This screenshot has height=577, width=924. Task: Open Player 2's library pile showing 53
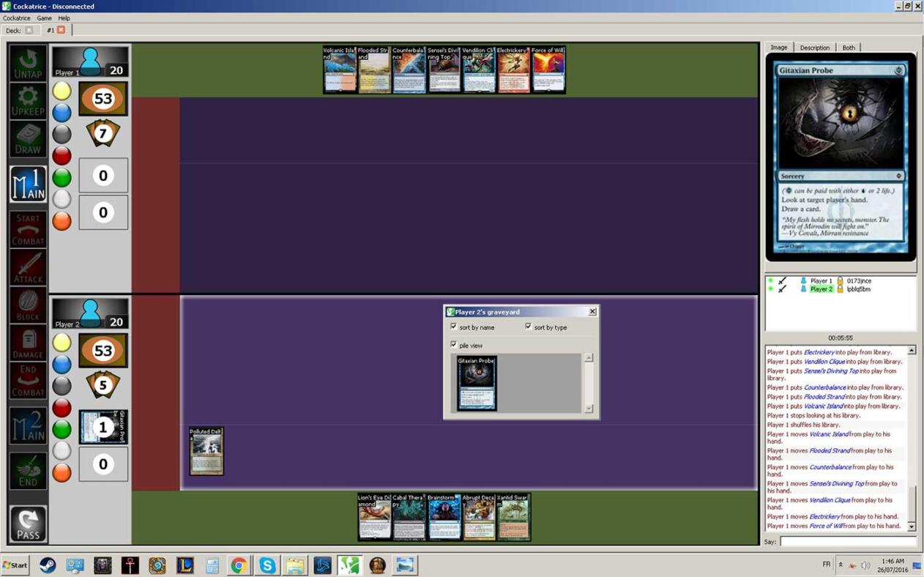103,351
